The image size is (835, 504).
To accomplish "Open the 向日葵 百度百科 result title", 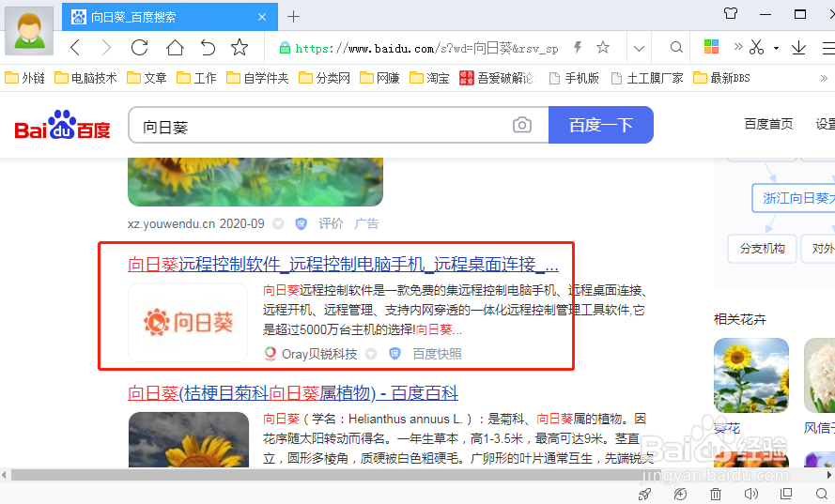I will coord(293,393).
